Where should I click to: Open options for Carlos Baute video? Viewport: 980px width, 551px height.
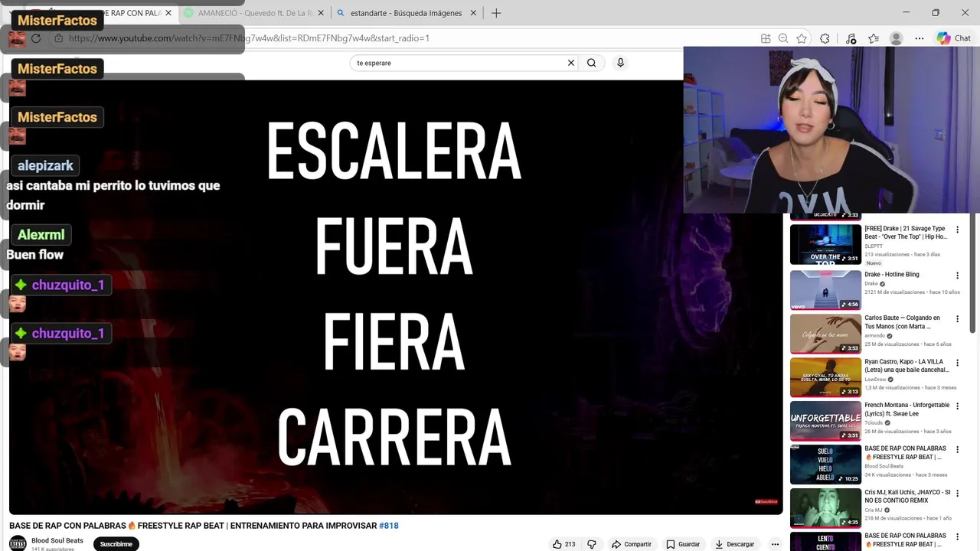957,319
